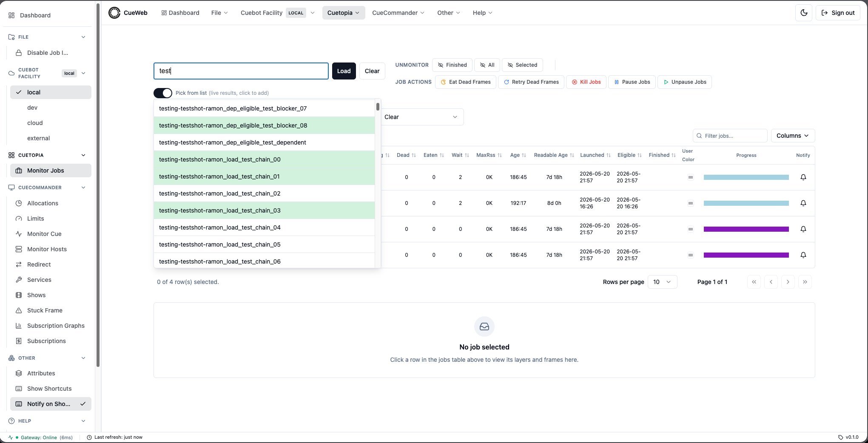The image size is (868, 443).
Task: Click the Subscriptions receipt icon
Action: click(19, 341)
